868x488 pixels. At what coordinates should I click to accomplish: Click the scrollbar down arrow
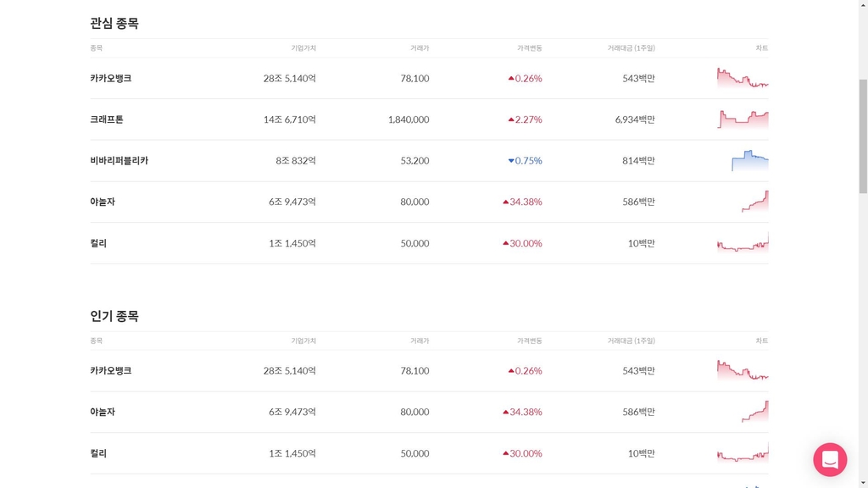click(863, 484)
